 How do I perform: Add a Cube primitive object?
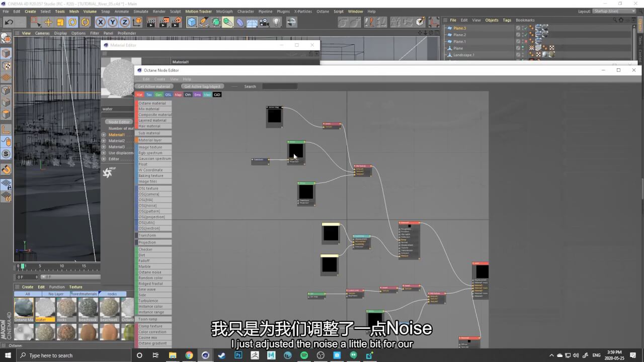[192, 22]
